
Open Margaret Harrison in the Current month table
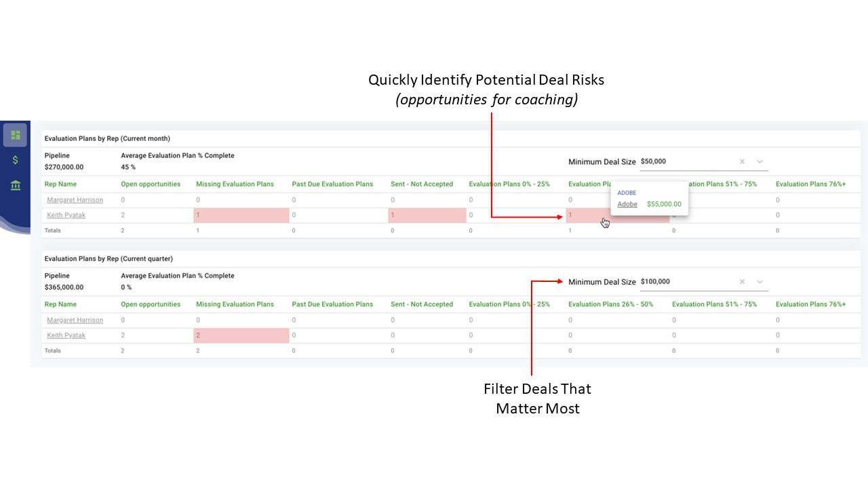[75, 200]
